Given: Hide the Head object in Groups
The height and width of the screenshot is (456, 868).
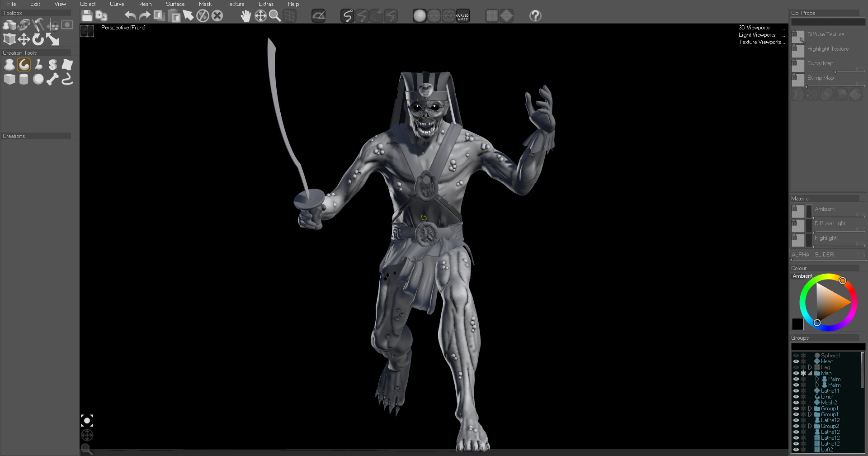Looking at the screenshot, I should (x=796, y=361).
